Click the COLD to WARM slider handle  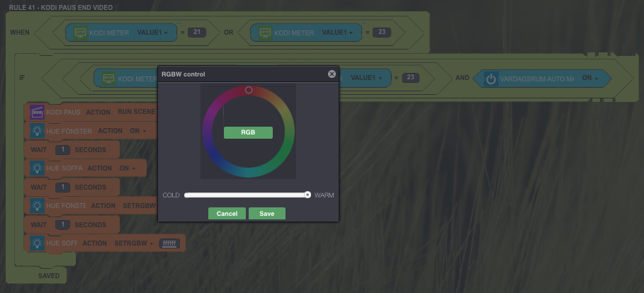pyautogui.click(x=307, y=195)
